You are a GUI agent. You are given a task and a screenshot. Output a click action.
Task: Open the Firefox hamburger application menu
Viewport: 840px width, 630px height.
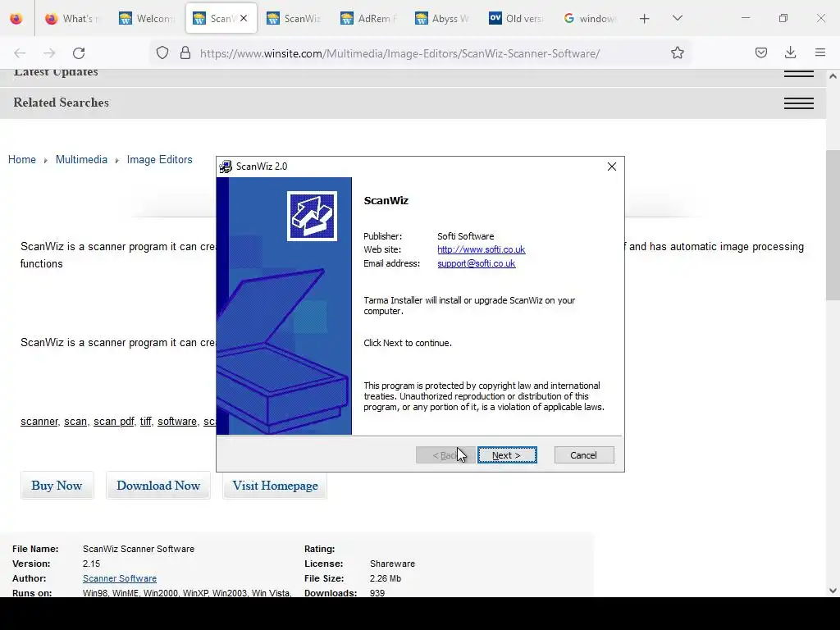(x=820, y=52)
